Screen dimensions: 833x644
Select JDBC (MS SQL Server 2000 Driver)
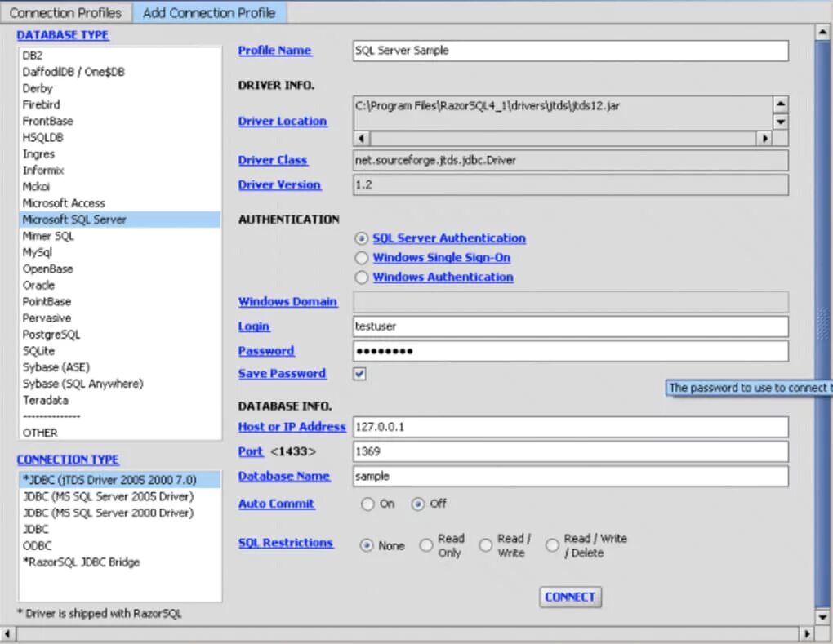(119, 513)
